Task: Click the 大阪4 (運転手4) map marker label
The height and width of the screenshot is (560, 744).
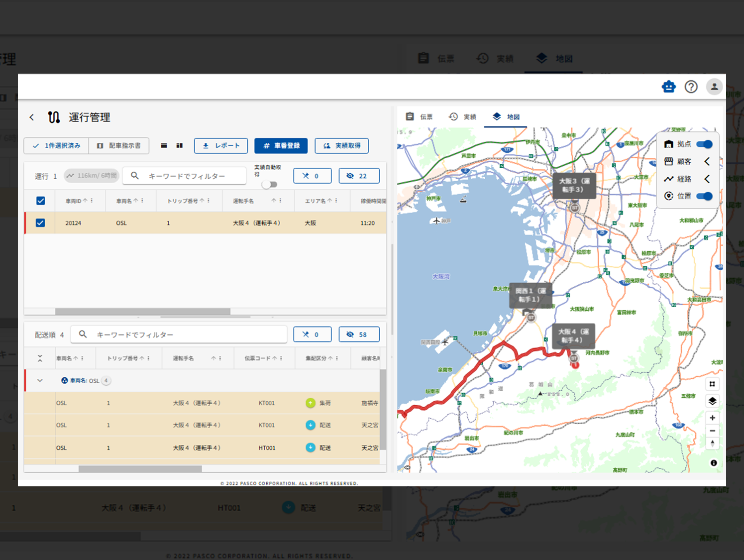Action: point(574,336)
